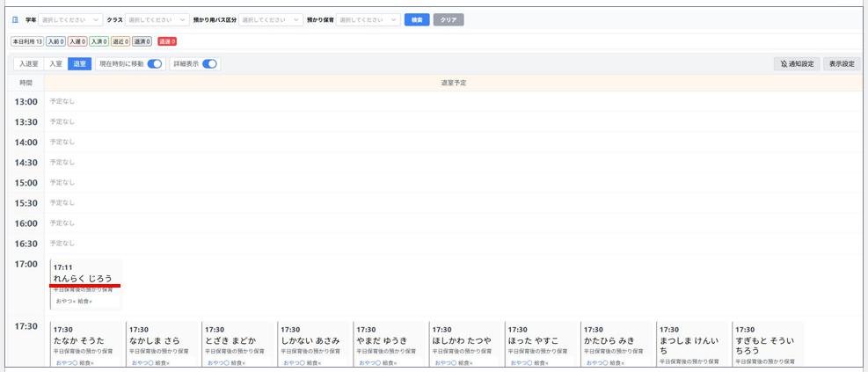The width and height of the screenshot is (868, 372).
Task: Open the 表示設定 display settings
Action: 842,64
